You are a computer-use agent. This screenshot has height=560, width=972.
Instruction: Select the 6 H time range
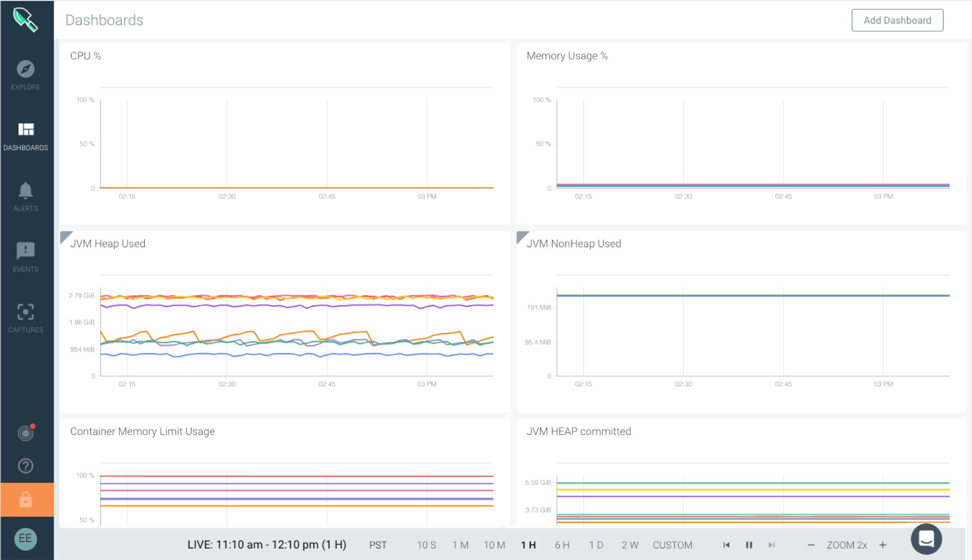(562, 545)
